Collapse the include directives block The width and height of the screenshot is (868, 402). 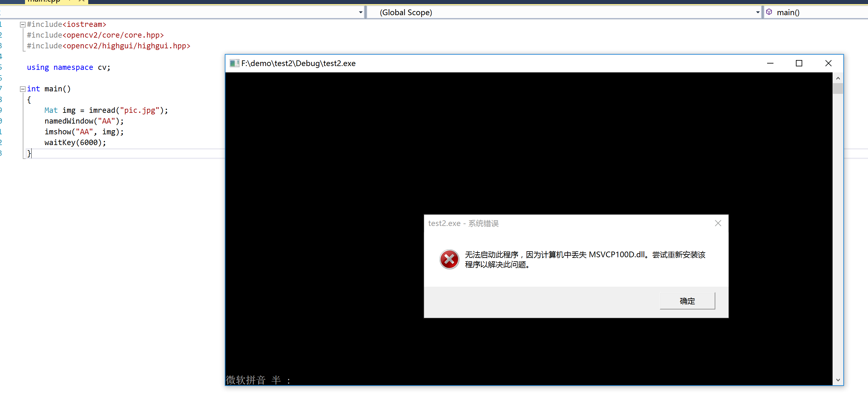(22, 25)
